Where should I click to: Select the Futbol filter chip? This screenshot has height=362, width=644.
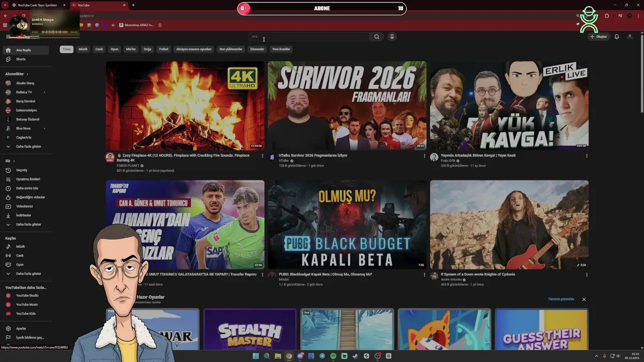tap(164, 49)
